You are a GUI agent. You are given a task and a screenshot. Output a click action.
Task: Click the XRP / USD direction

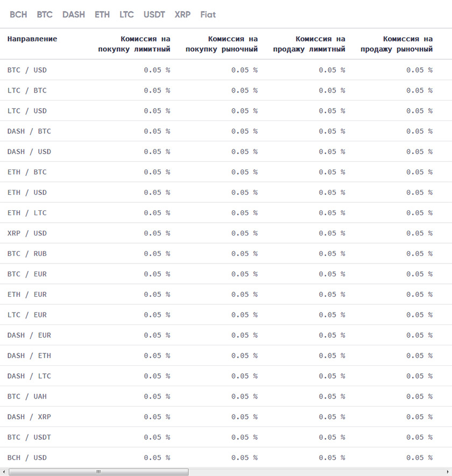27,233
